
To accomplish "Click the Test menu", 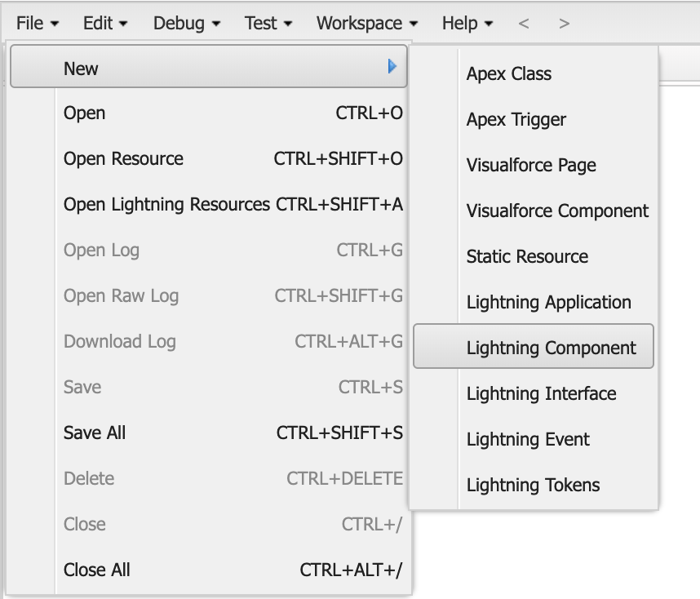I will coord(268,24).
